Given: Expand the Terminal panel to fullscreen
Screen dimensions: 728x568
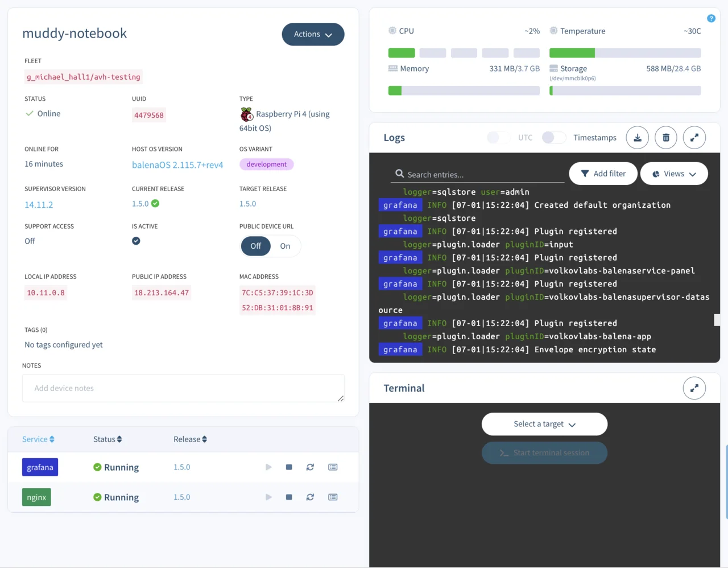Looking at the screenshot, I should point(694,388).
